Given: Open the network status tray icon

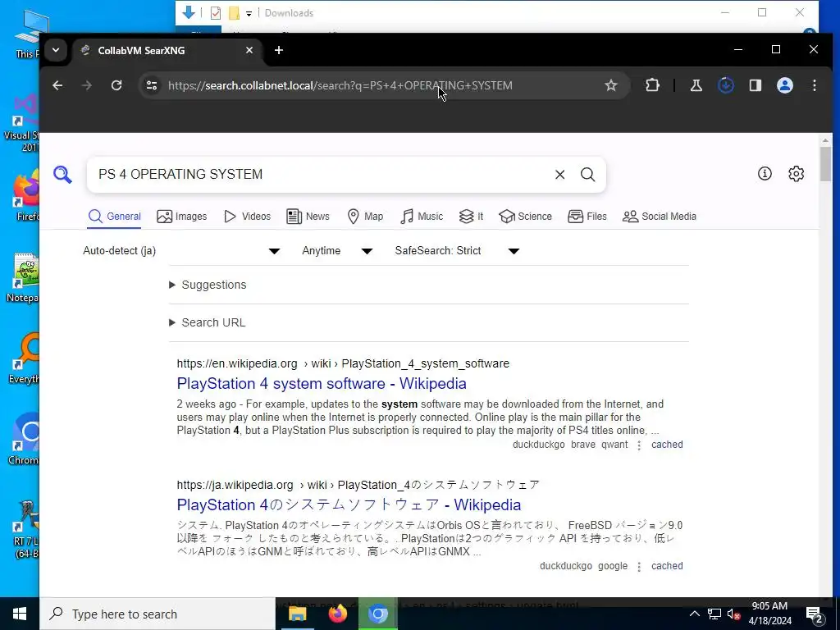Looking at the screenshot, I should coord(714,614).
